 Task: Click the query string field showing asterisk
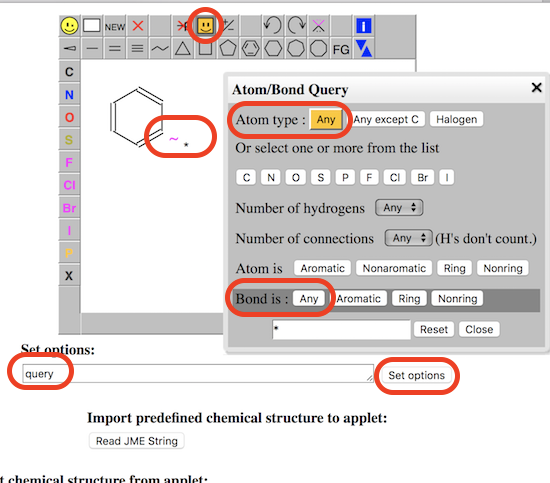pyautogui.click(x=341, y=329)
